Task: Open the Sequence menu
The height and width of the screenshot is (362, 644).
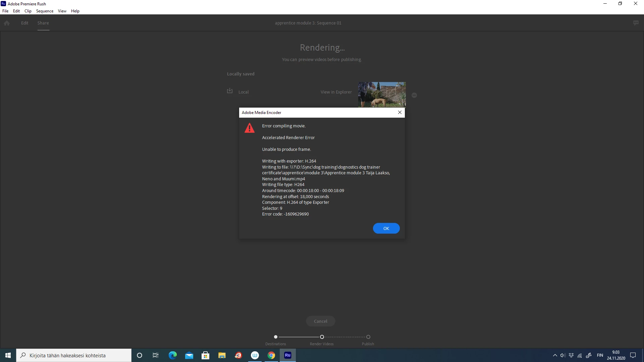Action: pyautogui.click(x=45, y=11)
